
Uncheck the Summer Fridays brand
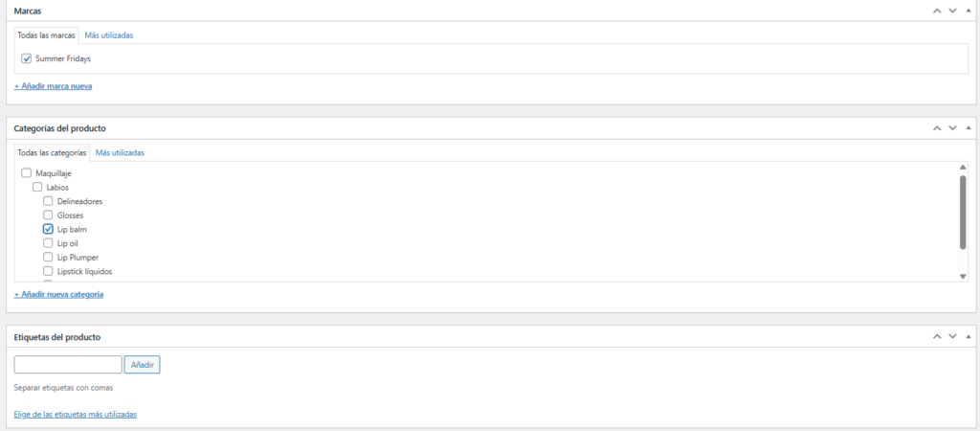point(27,58)
